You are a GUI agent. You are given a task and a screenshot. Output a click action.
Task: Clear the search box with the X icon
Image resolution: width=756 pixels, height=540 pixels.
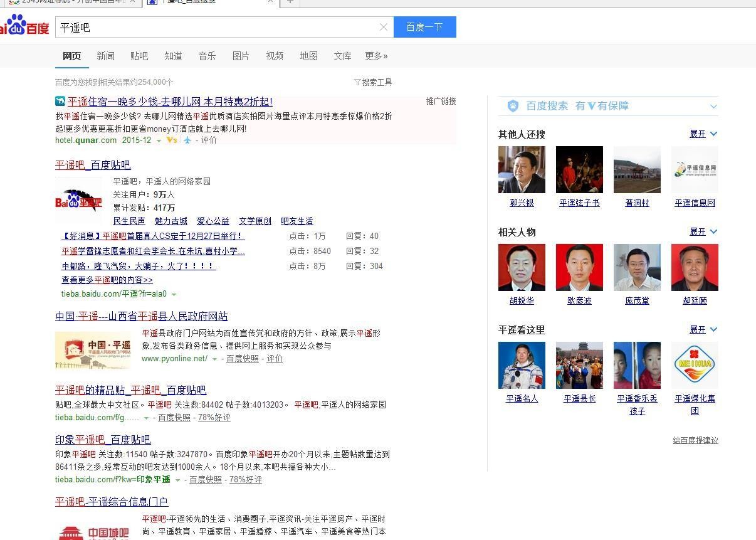tap(384, 27)
